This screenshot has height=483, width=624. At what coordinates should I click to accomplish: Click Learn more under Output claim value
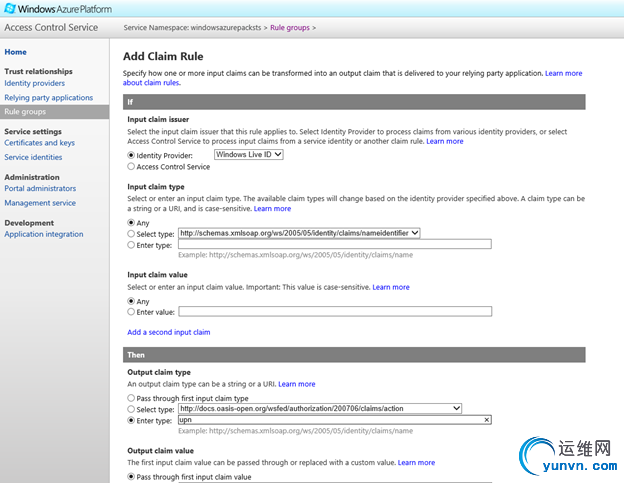tap(416, 462)
